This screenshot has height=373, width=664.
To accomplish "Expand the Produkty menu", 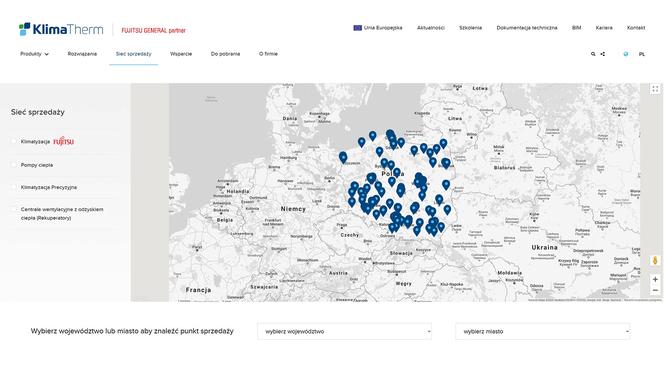I will [34, 54].
